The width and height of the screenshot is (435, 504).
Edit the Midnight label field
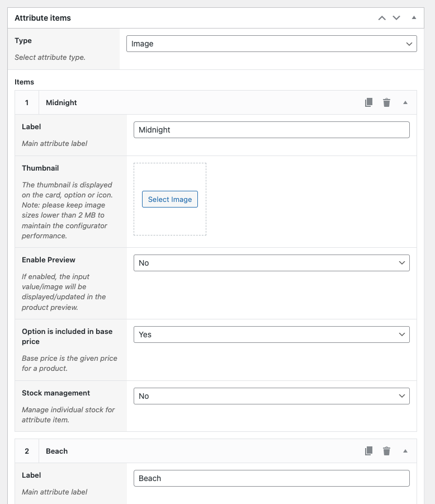click(271, 129)
